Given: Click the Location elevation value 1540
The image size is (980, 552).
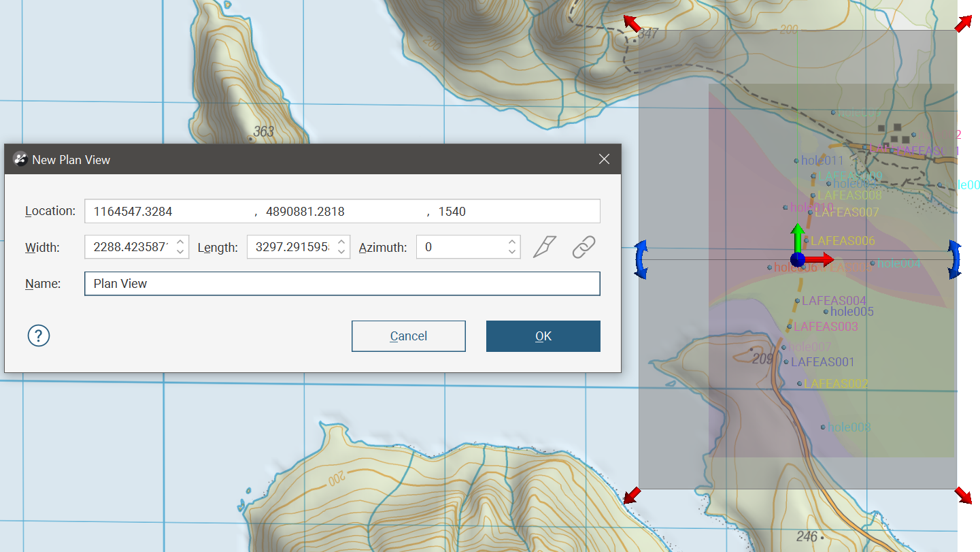Looking at the screenshot, I should tap(452, 212).
